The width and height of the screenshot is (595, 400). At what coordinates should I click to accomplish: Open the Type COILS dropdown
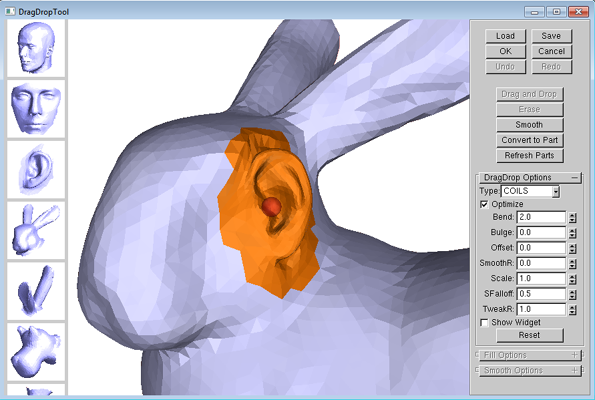[x=556, y=192]
